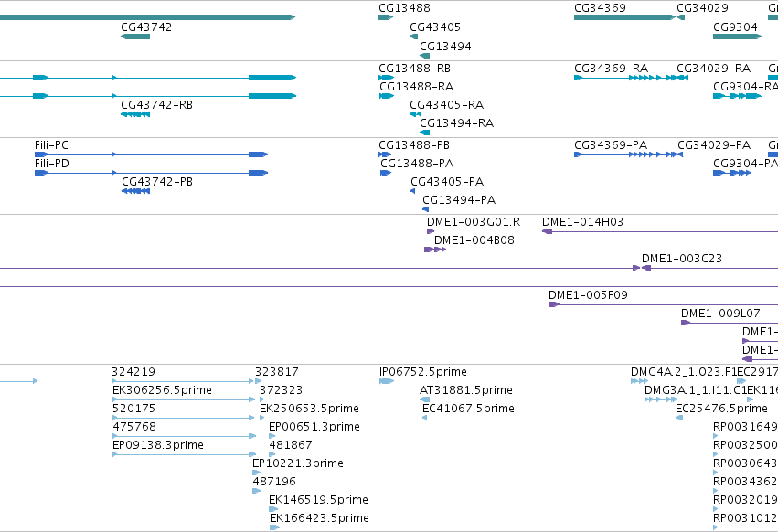The image size is (778, 532).
Task: Select EST feature 475768
Action: pyautogui.click(x=185, y=436)
